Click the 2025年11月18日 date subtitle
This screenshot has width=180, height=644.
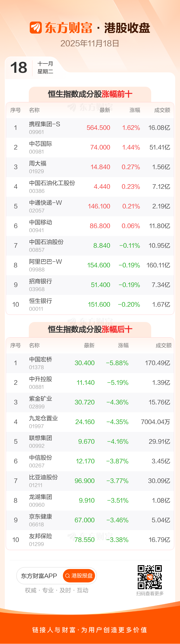[x=90, y=44]
